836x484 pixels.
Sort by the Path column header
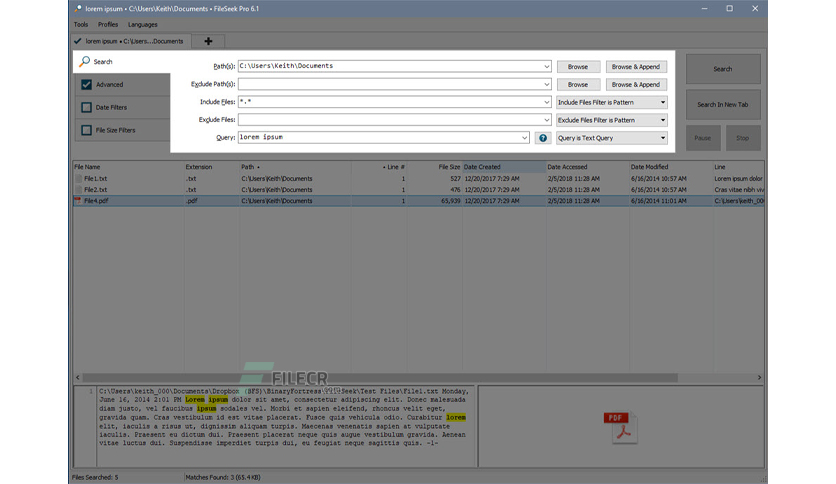pyautogui.click(x=295, y=167)
